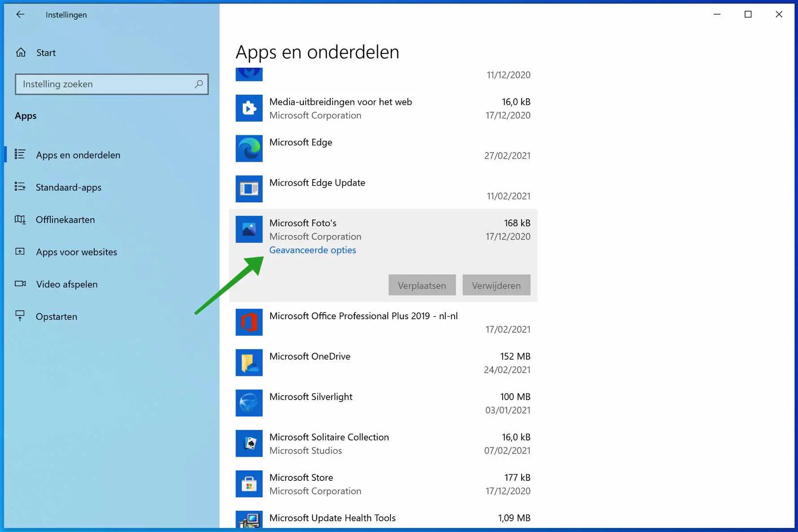
Task: Select the Microsoft Silverlight entry
Action: click(x=383, y=403)
